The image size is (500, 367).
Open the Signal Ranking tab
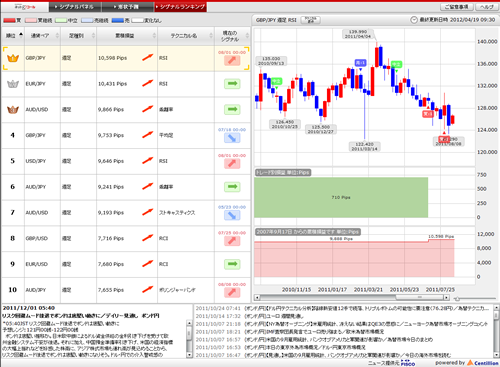tap(180, 7)
